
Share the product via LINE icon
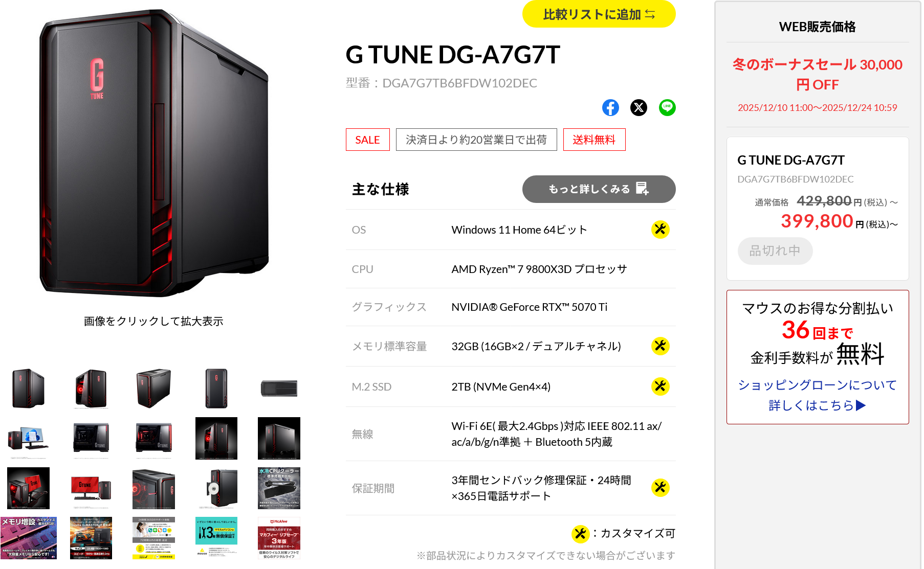tap(667, 107)
